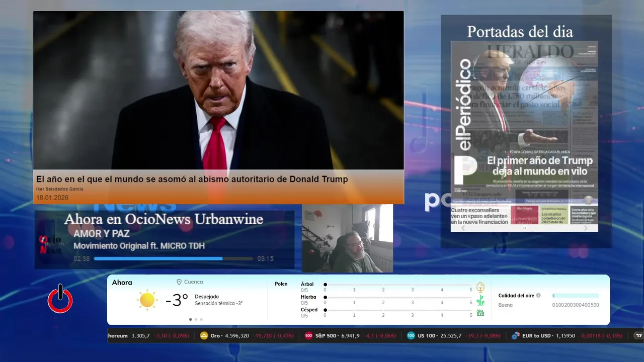Click the Césped pollen label
The image size is (644, 362).
[x=309, y=310]
